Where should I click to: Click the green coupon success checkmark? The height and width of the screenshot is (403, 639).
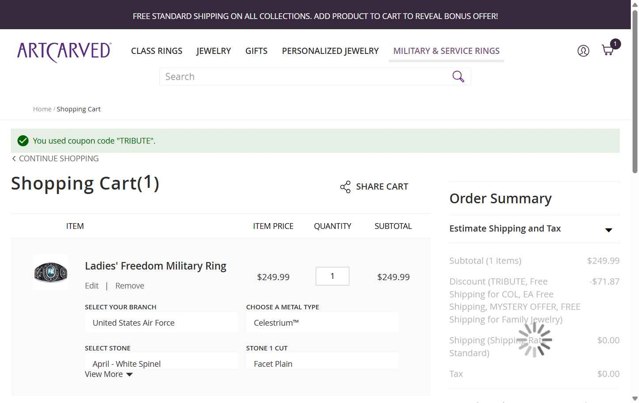(x=23, y=141)
